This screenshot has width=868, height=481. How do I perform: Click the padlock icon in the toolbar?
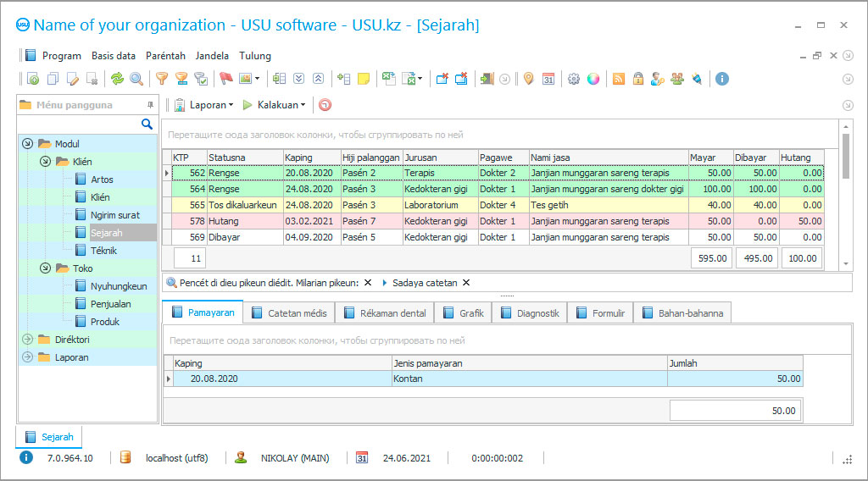coord(637,79)
